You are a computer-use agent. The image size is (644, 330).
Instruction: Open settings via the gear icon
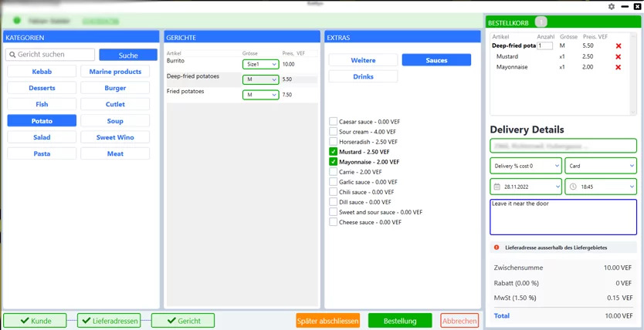[612, 6]
